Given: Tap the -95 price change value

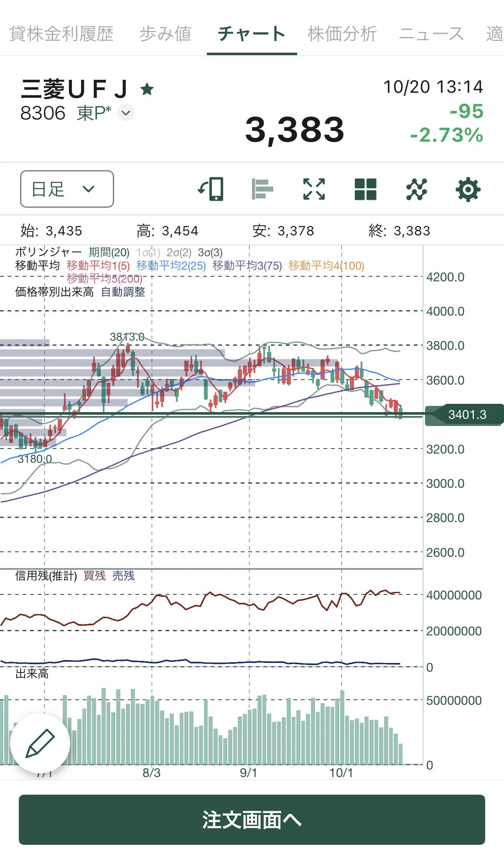Looking at the screenshot, I should tap(466, 111).
